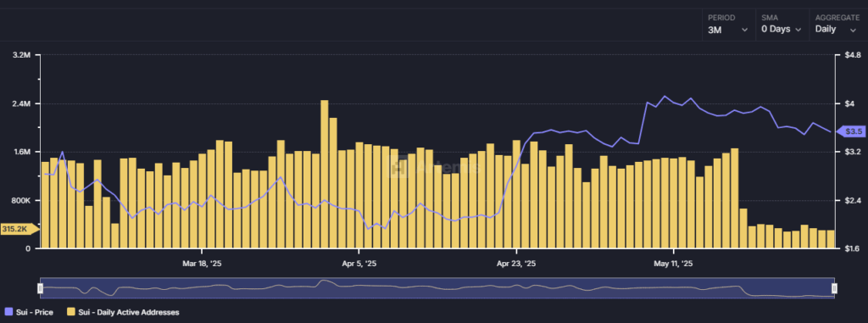Click the May 11, '25 axis label

point(673,265)
